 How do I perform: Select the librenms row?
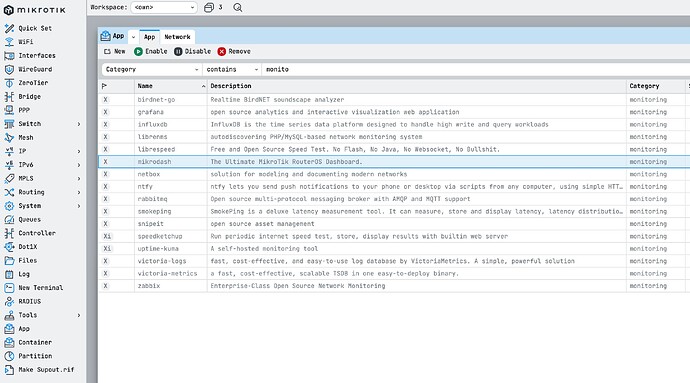[394, 137]
